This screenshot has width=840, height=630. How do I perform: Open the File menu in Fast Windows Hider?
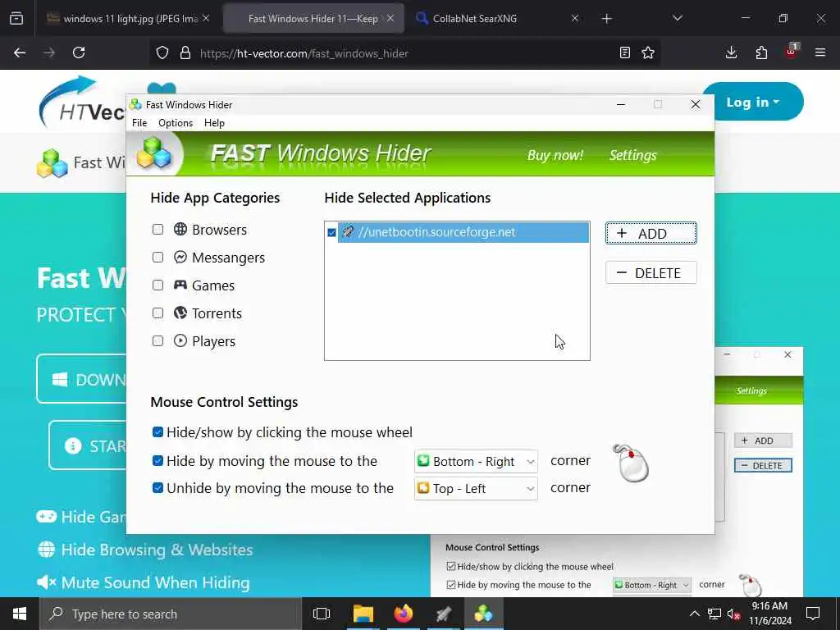tap(139, 123)
